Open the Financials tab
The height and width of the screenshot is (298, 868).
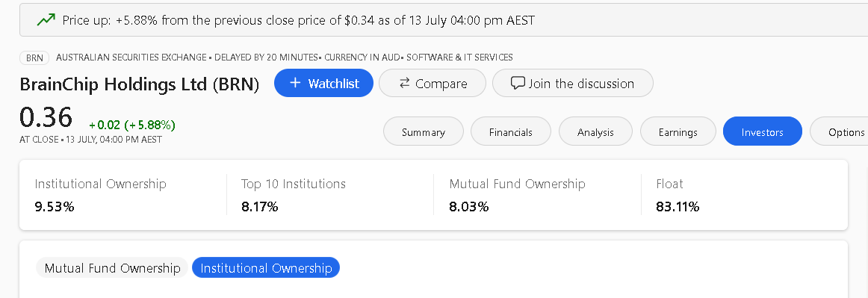(x=510, y=132)
